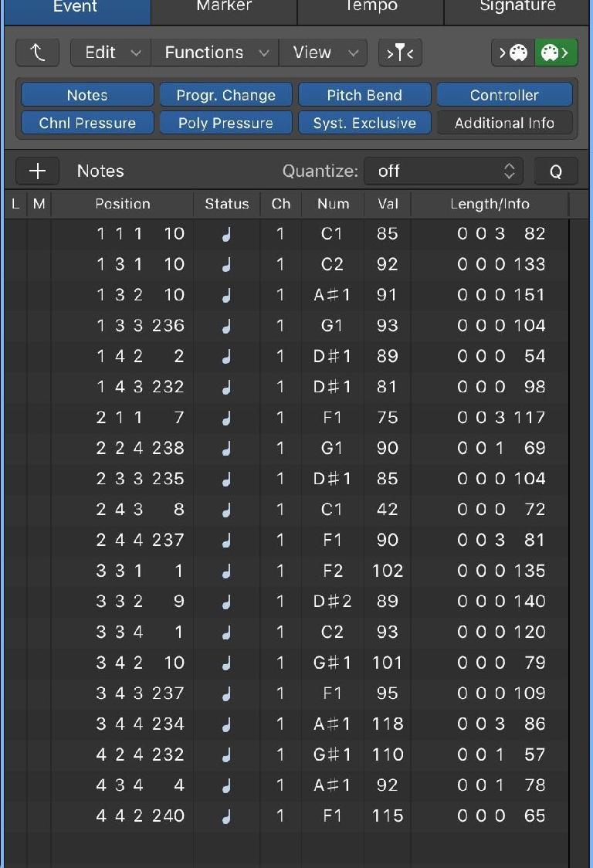This screenshot has height=868, width=593.
Task: Disable the Controller event filter
Action: 504,95
